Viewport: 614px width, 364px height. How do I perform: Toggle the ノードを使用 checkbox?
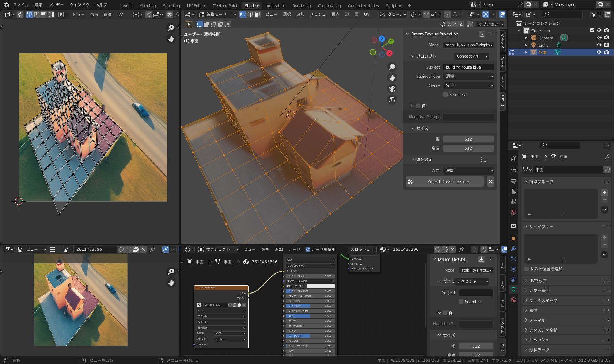(308, 249)
